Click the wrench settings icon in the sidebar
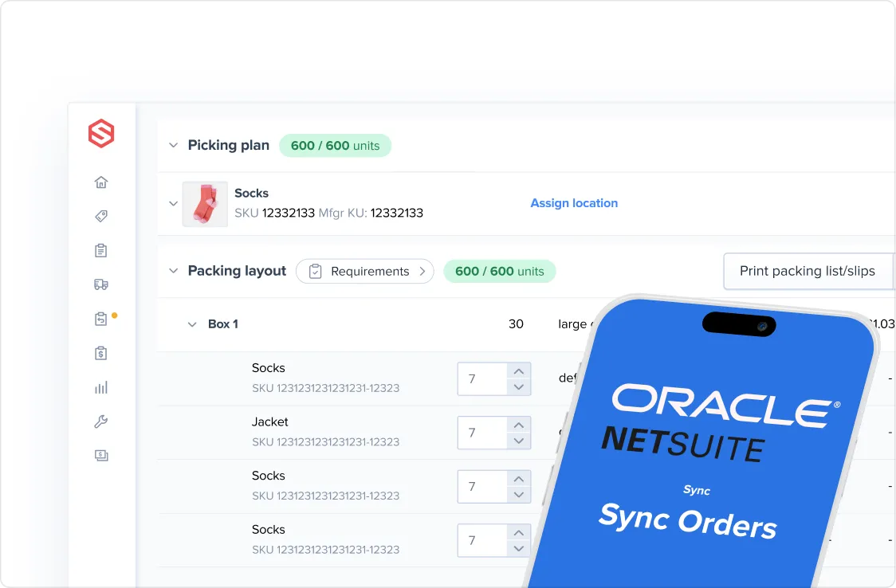 101,421
